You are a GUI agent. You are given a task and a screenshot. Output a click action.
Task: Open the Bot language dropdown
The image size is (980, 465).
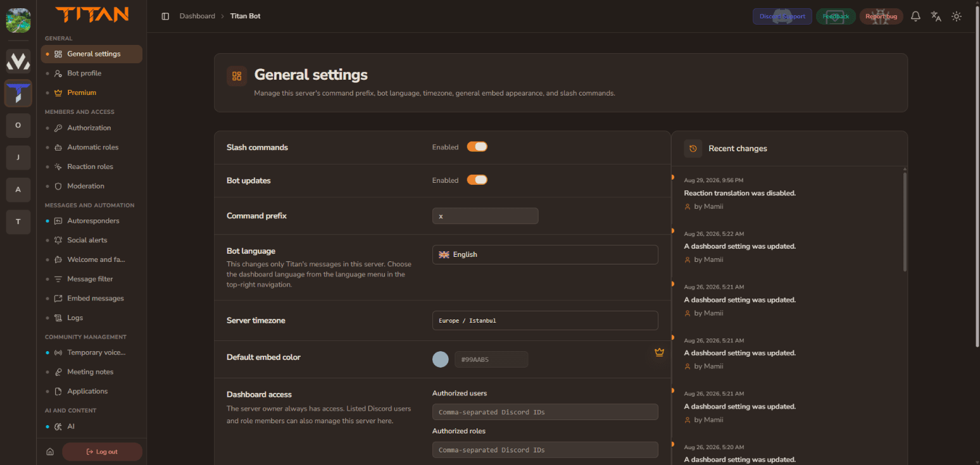[545, 254]
